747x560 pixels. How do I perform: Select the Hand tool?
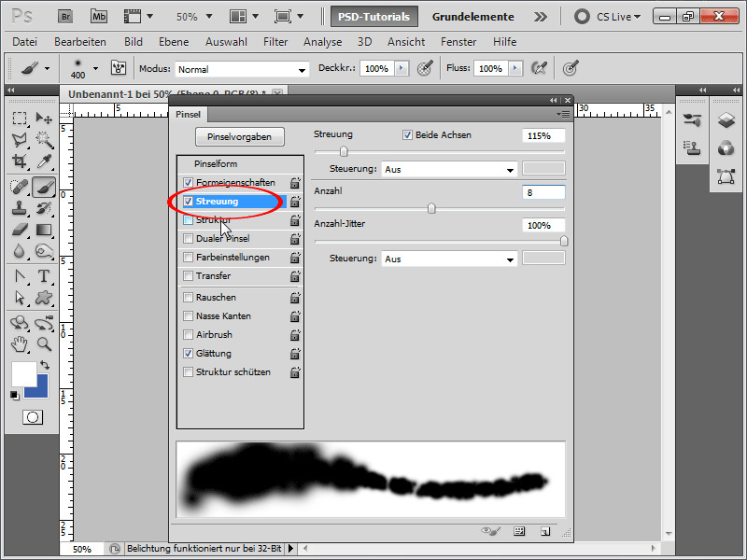[20, 344]
